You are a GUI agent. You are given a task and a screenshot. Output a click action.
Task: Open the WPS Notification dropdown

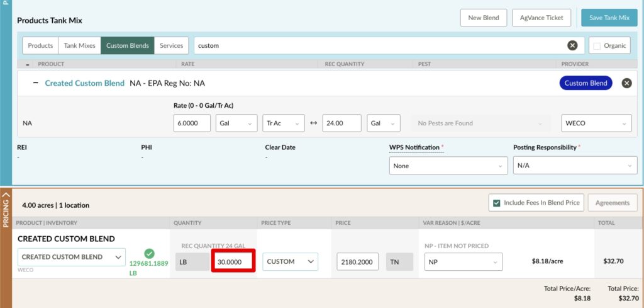pyautogui.click(x=448, y=166)
